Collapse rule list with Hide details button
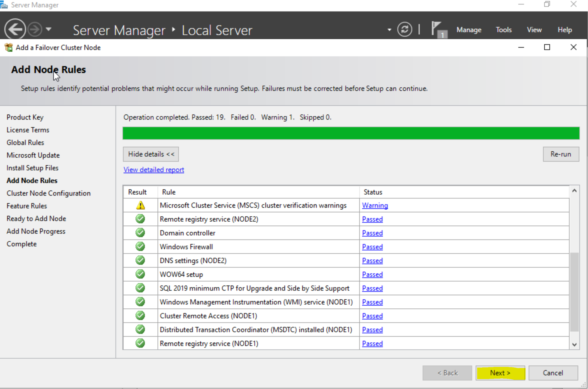The image size is (588, 389). (151, 154)
